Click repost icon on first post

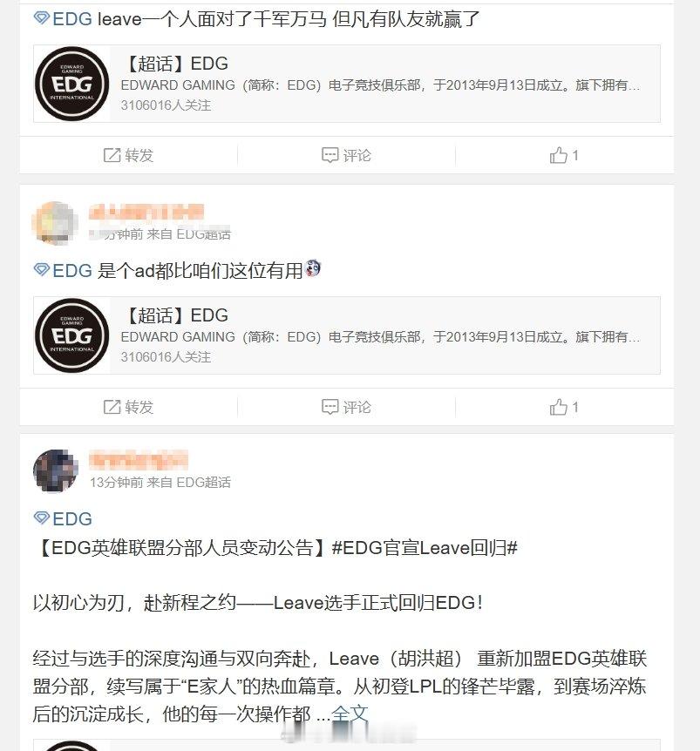pyautogui.click(x=112, y=155)
